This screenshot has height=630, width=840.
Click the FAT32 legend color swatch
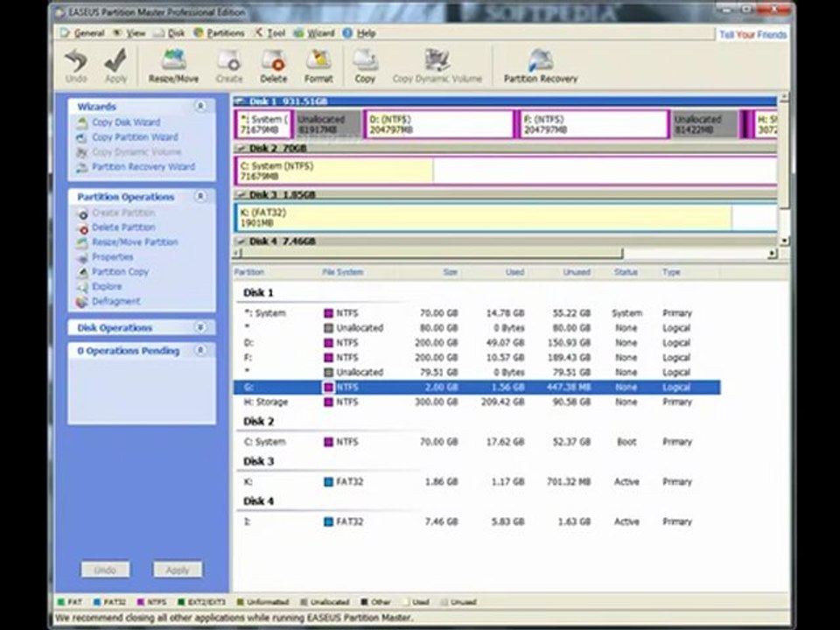(97, 602)
